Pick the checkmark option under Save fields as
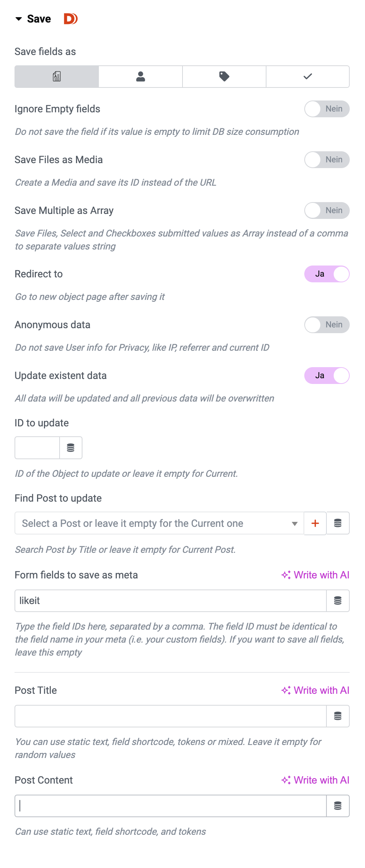This screenshot has width=365, height=868. (x=308, y=77)
